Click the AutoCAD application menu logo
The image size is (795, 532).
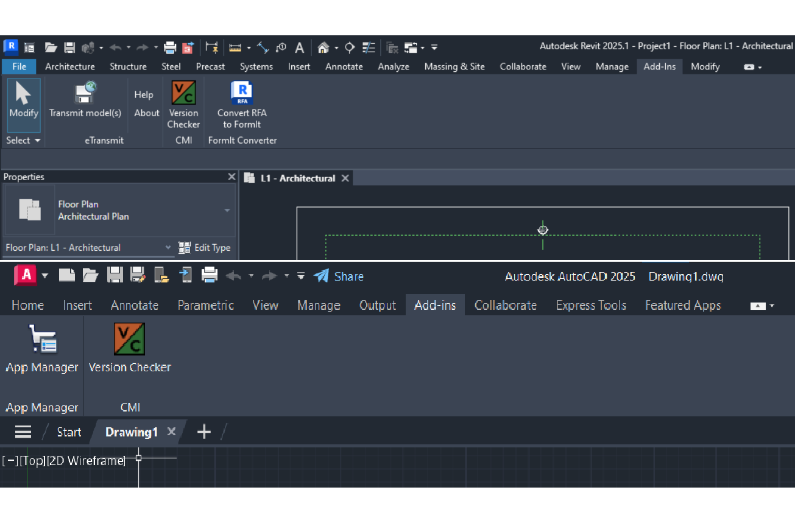(26, 276)
